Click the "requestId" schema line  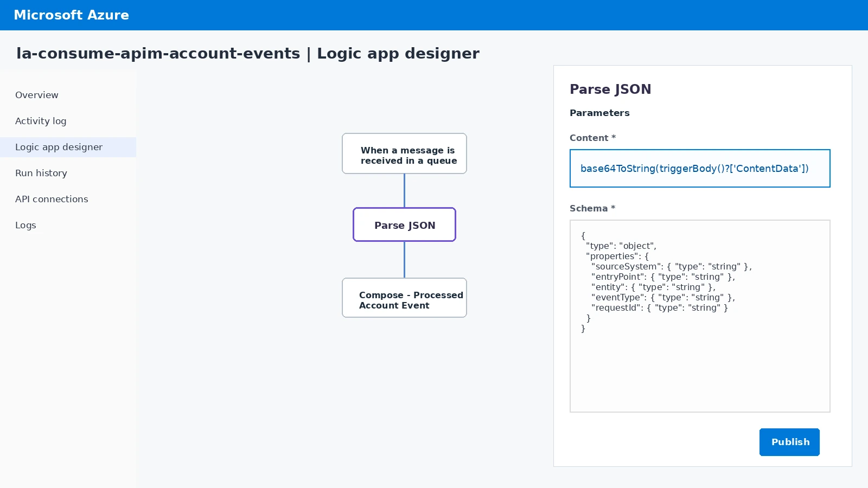pos(660,307)
